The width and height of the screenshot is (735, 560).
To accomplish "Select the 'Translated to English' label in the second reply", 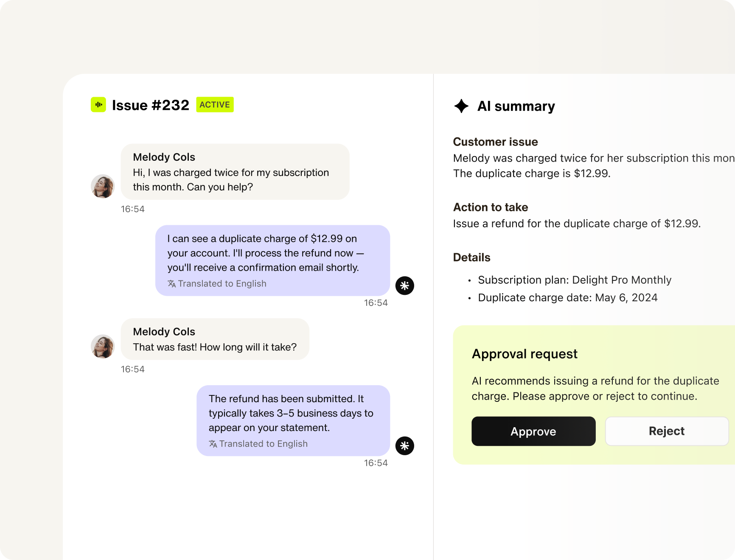I will 263,444.
